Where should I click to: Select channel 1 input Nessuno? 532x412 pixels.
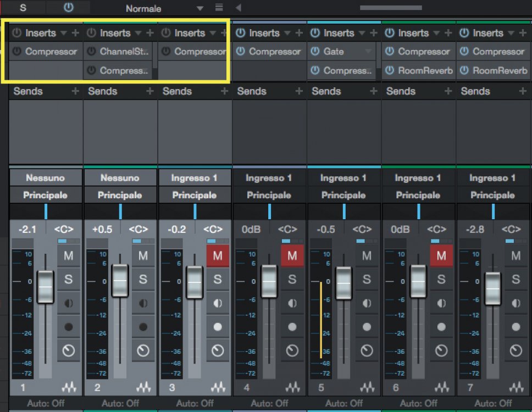click(x=46, y=177)
